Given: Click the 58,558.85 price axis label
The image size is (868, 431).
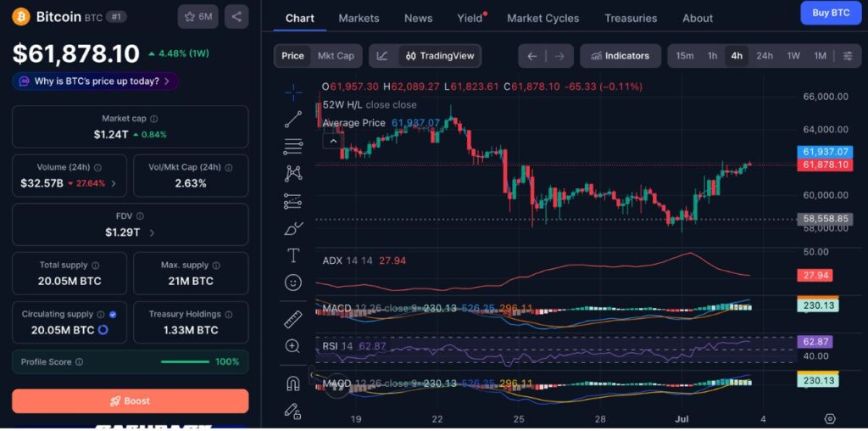Looking at the screenshot, I should [x=824, y=219].
